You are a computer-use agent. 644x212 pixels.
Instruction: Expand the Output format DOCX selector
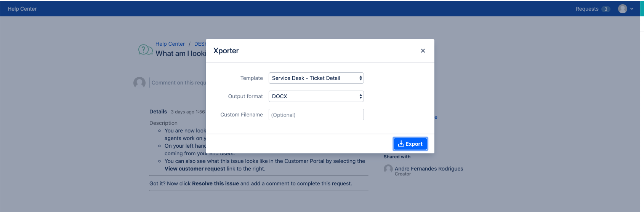click(316, 96)
